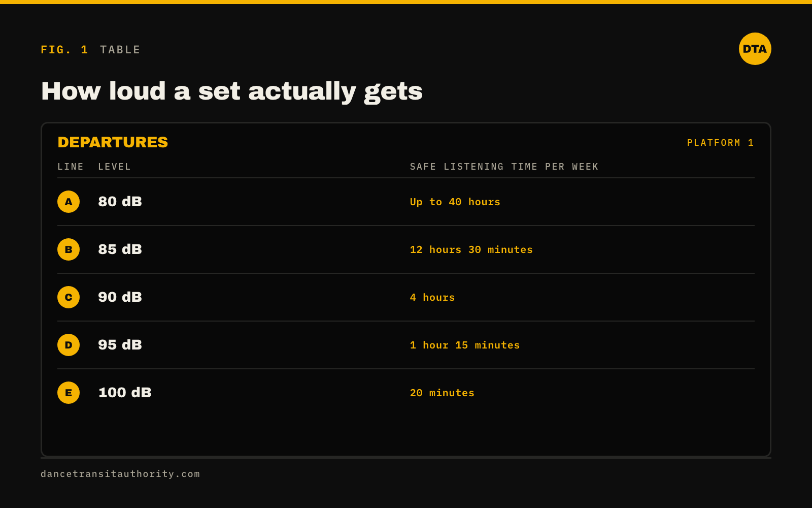Open the dancetransitauthority.com link
Viewport: 812px width, 508px height.
click(120, 474)
